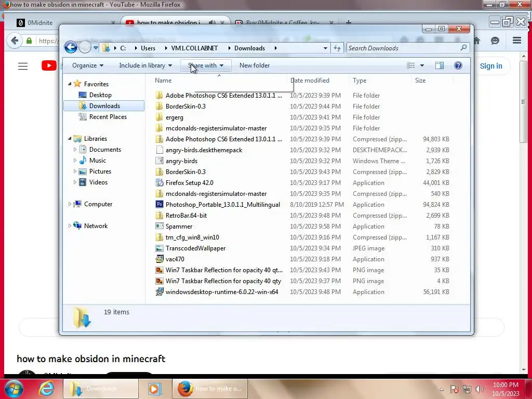Expand the Music library node
The height and width of the screenshot is (399, 532).
click(75, 160)
